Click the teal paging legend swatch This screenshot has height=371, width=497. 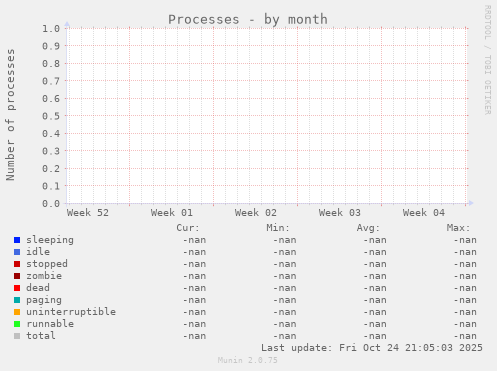tap(17, 300)
